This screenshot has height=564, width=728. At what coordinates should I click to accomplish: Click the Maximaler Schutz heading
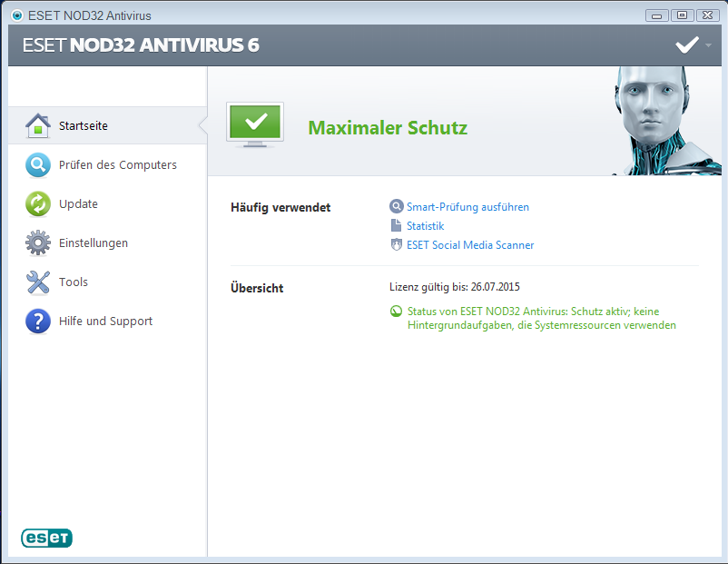pos(388,128)
